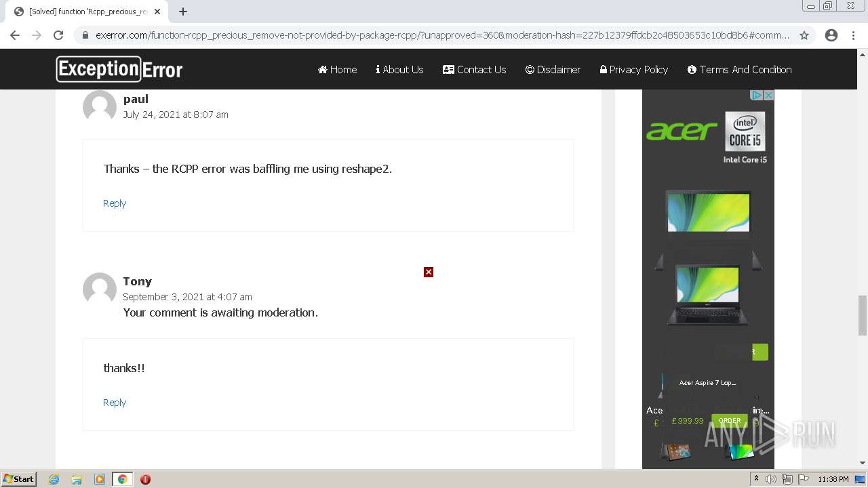Viewport: 868px width, 488px height.
Task: Click paul's avatar image
Action: pos(100,107)
